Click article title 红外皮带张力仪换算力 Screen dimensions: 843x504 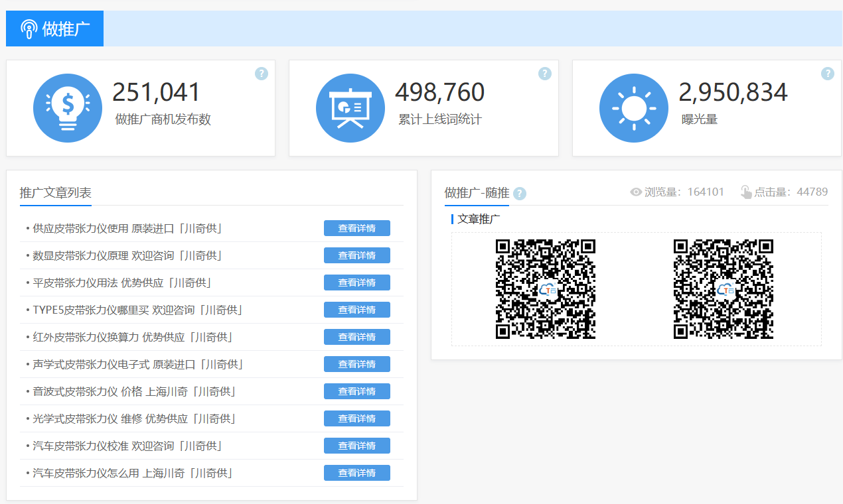(133, 337)
